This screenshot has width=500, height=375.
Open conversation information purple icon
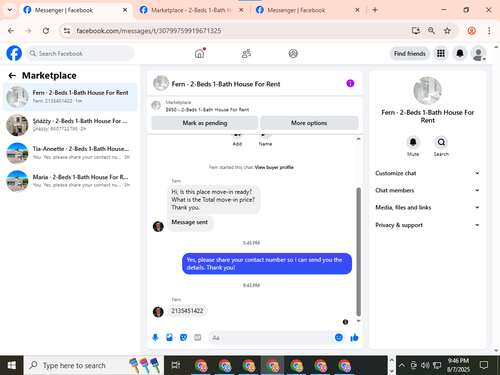(350, 83)
